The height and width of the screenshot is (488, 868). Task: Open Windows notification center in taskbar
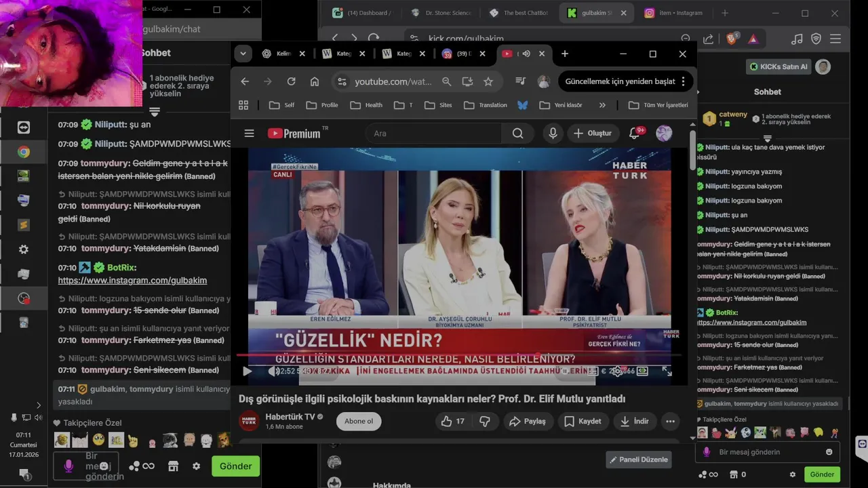click(24, 473)
